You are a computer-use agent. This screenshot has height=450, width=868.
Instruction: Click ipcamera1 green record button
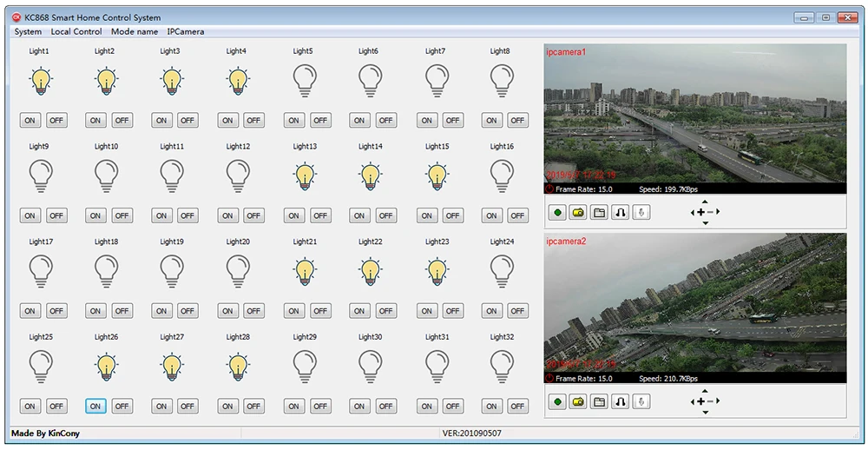[558, 213]
